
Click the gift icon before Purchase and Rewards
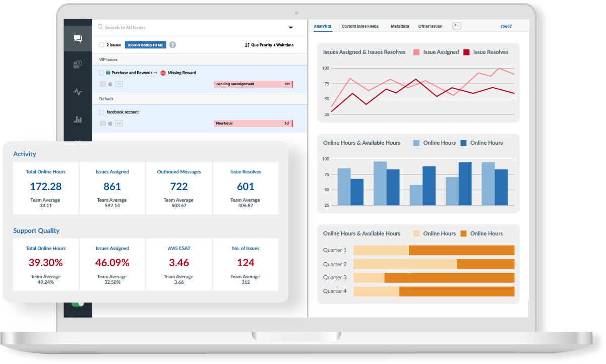pos(108,73)
